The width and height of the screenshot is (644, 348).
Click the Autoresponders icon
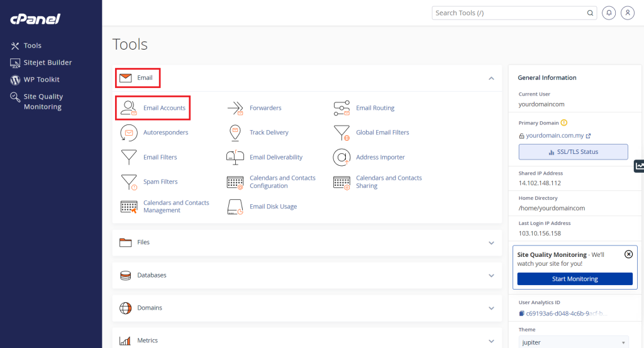(128, 133)
